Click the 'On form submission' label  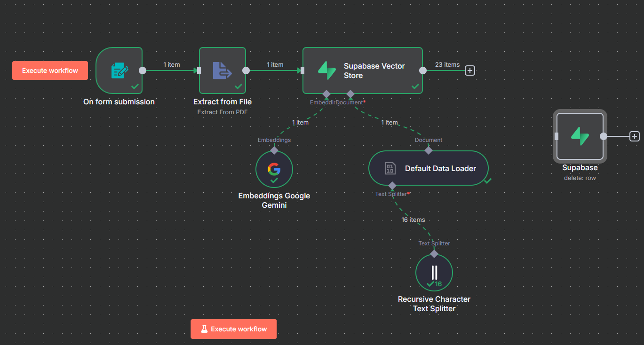pos(119,102)
